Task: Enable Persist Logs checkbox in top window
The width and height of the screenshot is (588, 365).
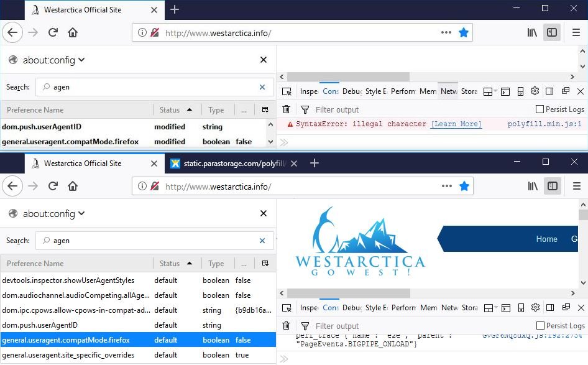Action: [540, 109]
